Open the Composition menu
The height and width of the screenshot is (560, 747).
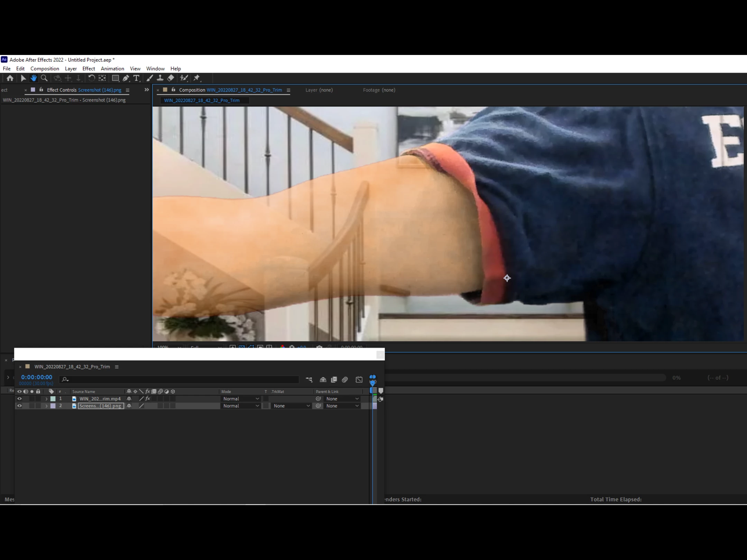click(45, 68)
